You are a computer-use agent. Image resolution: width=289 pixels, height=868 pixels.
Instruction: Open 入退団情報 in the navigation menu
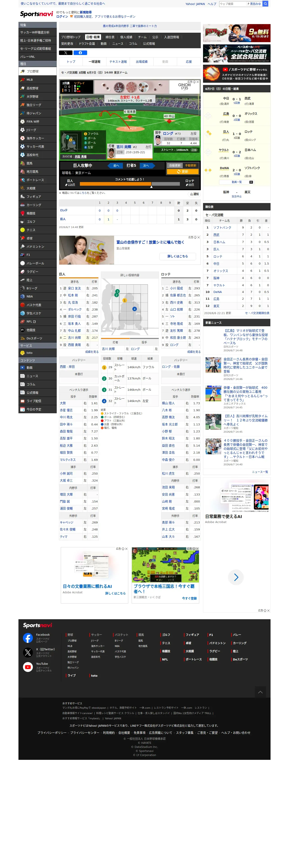click(172, 37)
